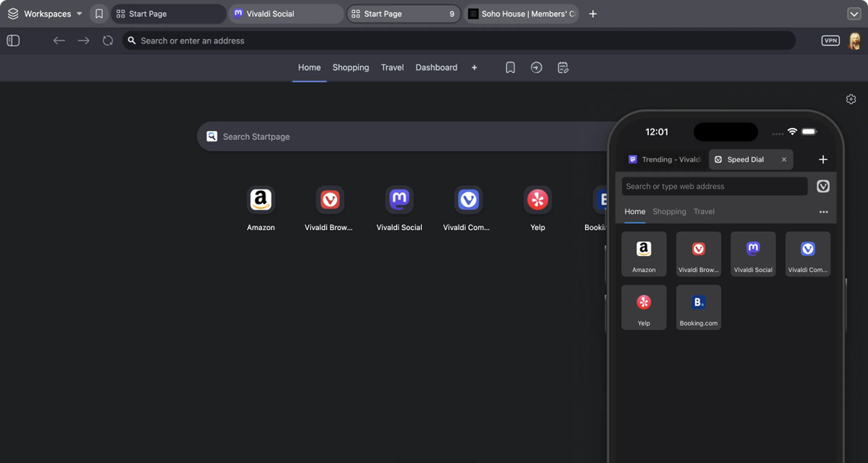
Task: Open Yelp speed dial on desktop
Action: tap(537, 200)
